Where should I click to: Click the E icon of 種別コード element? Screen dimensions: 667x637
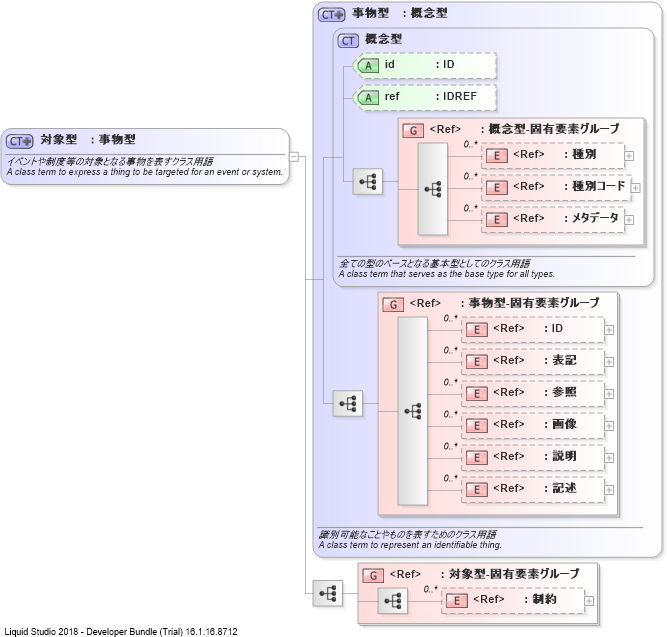pyautogui.click(x=496, y=188)
